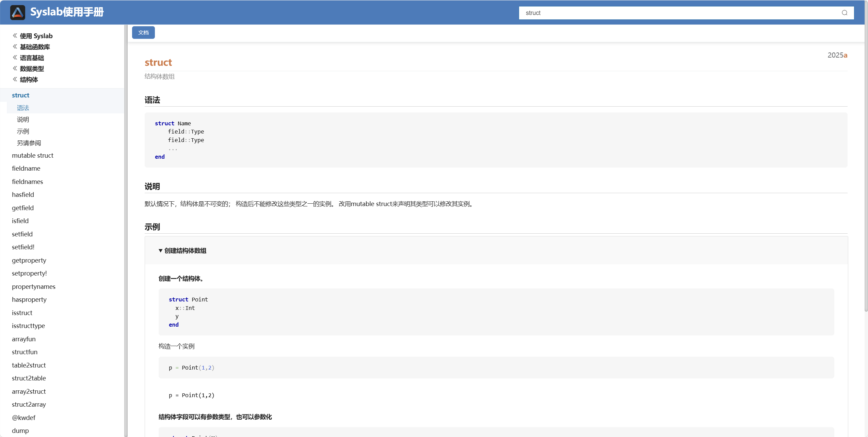Jump to the 另请参阅 section link
The image size is (868, 437).
[x=29, y=143]
